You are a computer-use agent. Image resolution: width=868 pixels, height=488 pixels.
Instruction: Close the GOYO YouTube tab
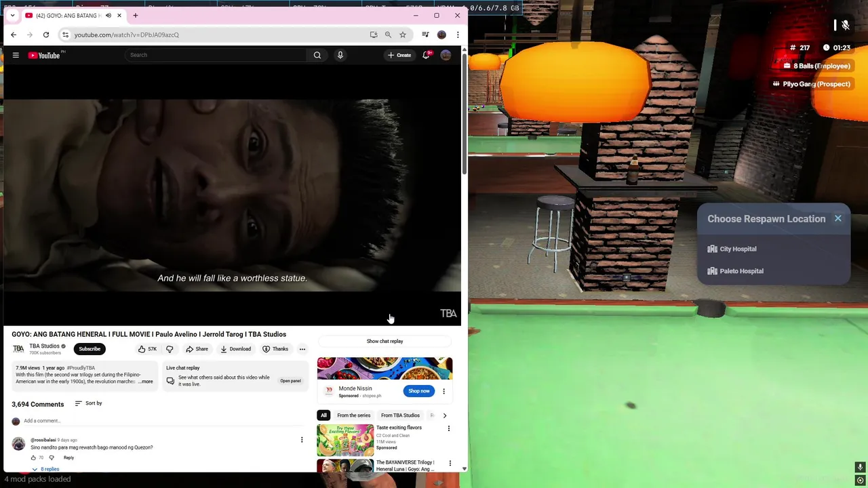pyautogui.click(x=119, y=16)
